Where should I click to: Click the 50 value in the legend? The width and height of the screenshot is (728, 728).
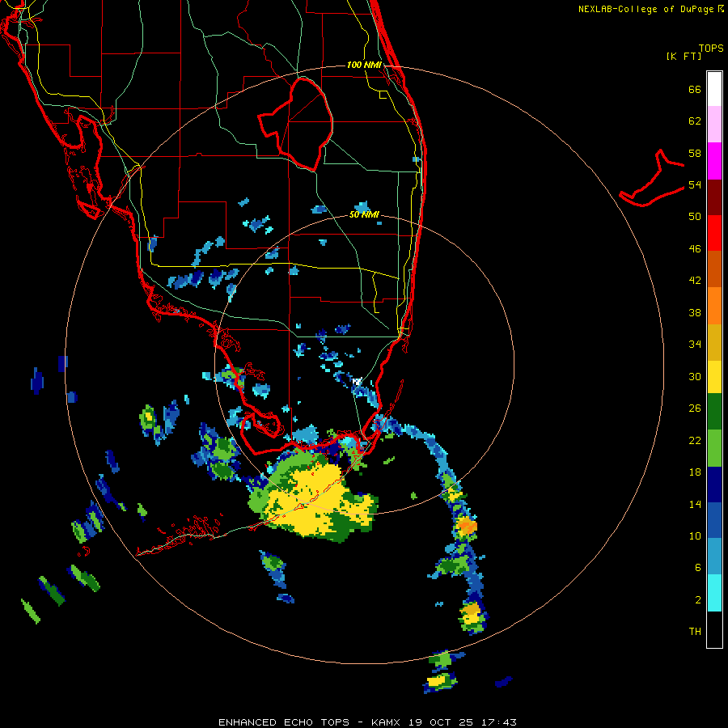tap(695, 217)
